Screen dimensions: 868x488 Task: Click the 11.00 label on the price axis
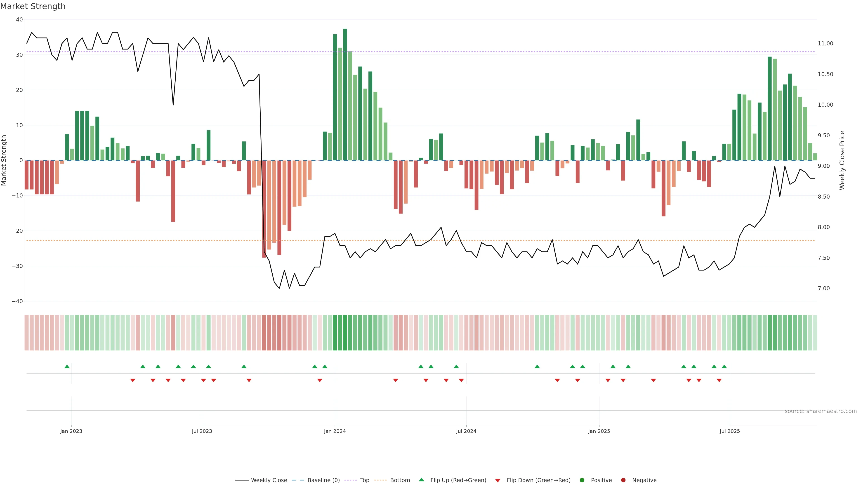[x=825, y=43]
